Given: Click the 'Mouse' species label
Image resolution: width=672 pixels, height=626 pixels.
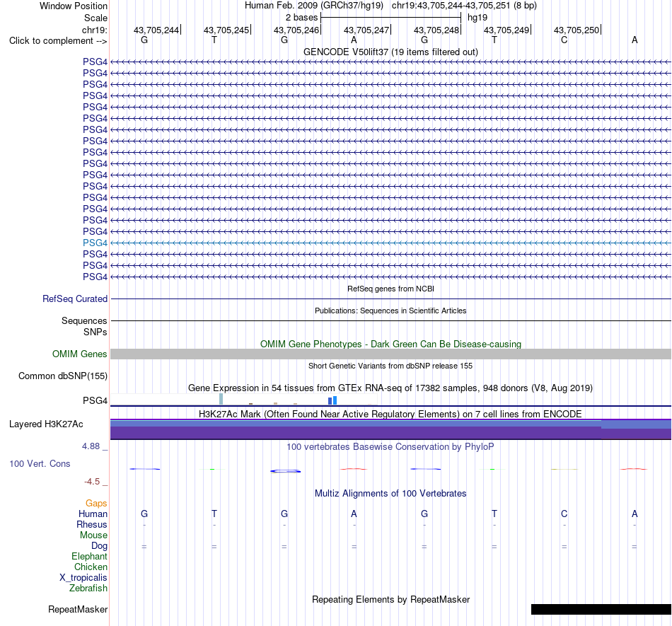Looking at the screenshot, I should click(x=93, y=535).
